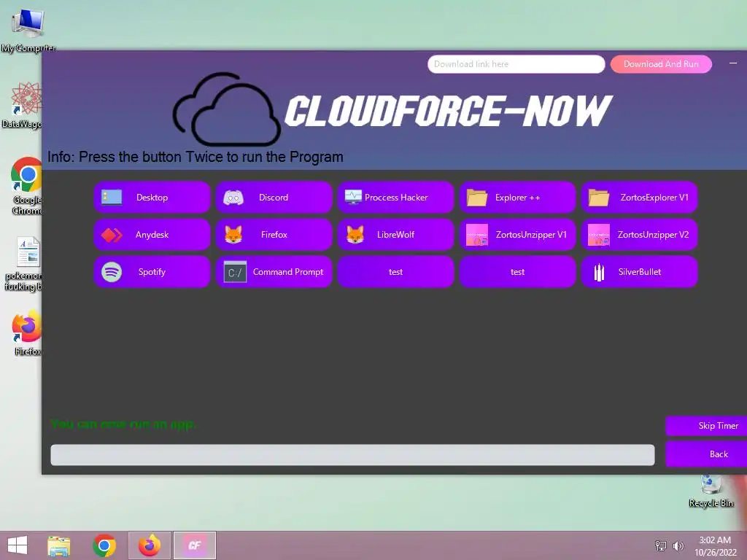Screen dimensions: 747x560
Task: Click the ZortosUnzipper V2 pink icon
Action: point(599,235)
